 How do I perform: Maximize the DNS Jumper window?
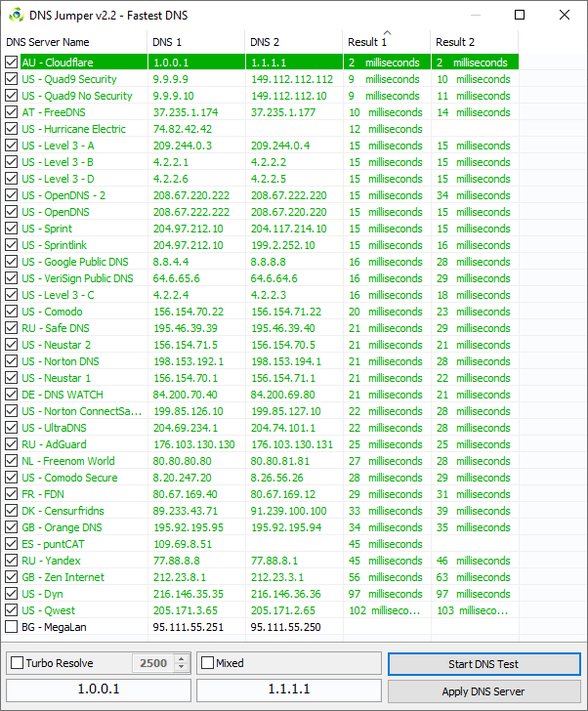click(x=520, y=15)
